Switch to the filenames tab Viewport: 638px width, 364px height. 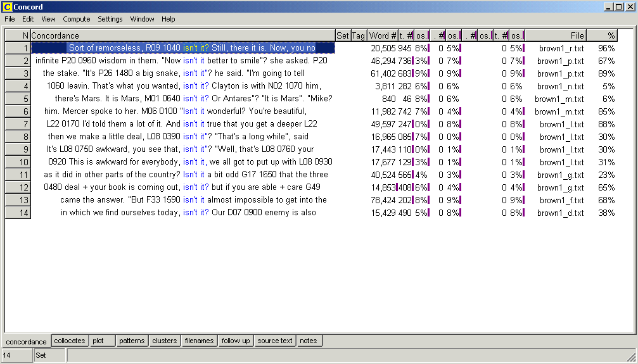point(199,341)
